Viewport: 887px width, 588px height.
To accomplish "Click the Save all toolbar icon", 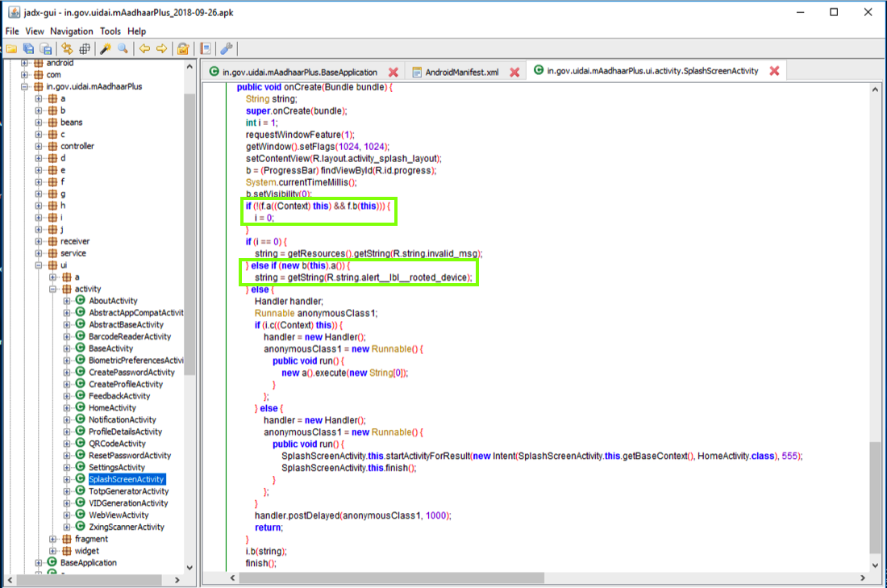I will [29, 48].
